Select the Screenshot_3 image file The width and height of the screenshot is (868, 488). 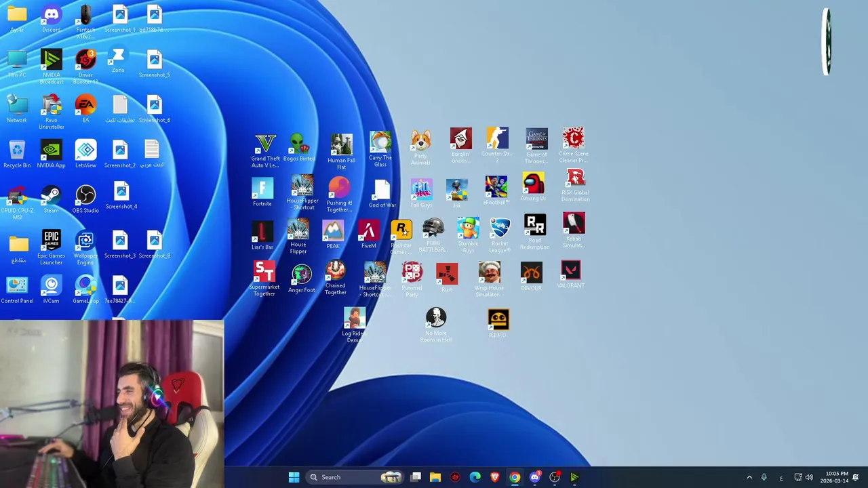[120, 245]
